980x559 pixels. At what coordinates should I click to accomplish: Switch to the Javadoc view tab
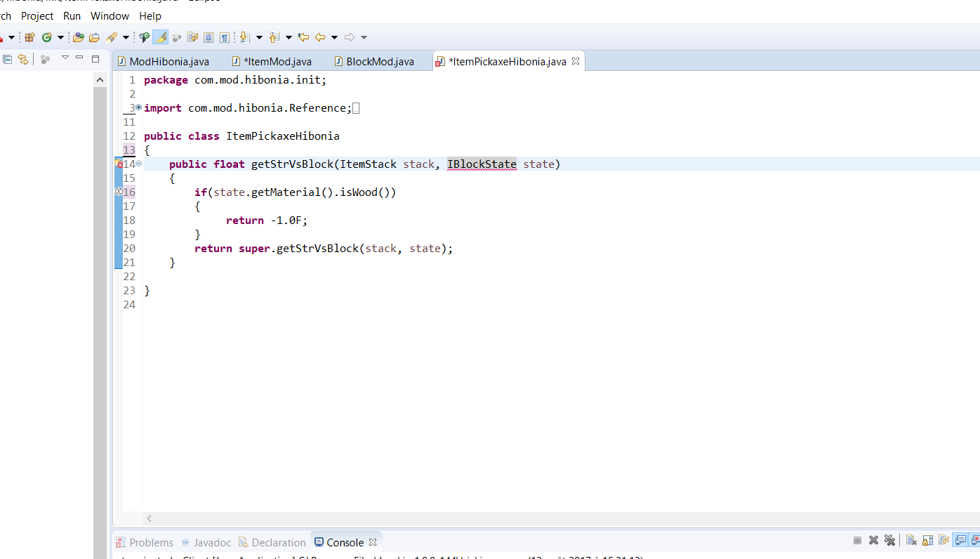tap(206, 542)
